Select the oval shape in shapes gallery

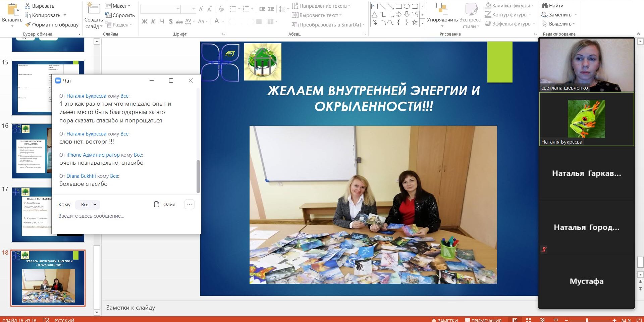pos(407,6)
